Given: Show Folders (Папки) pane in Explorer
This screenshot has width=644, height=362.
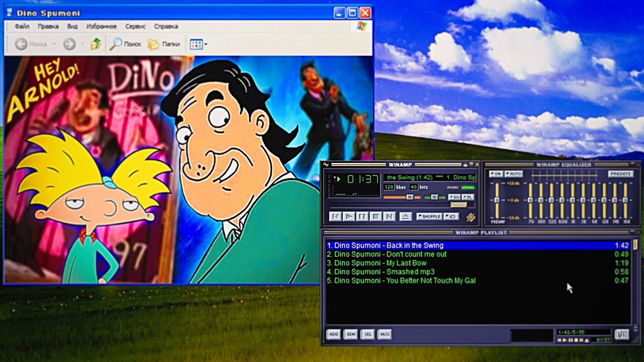Looking at the screenshot, I should (x=164, y=44).
